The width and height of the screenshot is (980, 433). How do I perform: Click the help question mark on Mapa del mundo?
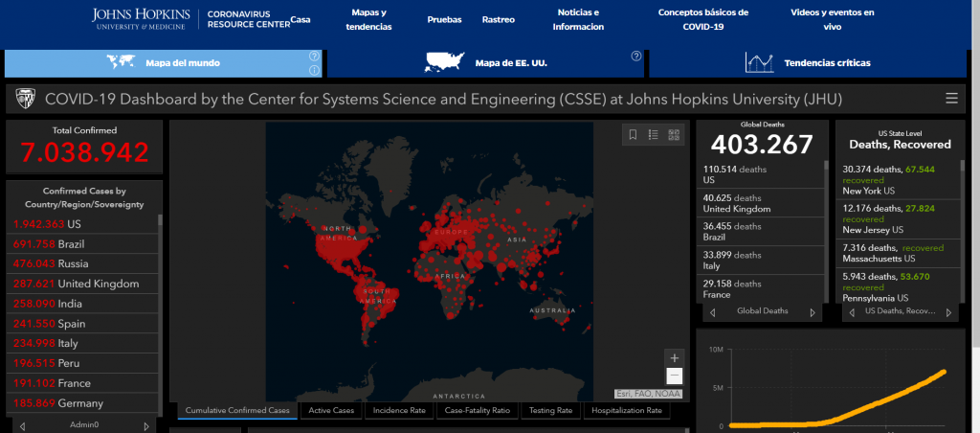tap(314, 56)
